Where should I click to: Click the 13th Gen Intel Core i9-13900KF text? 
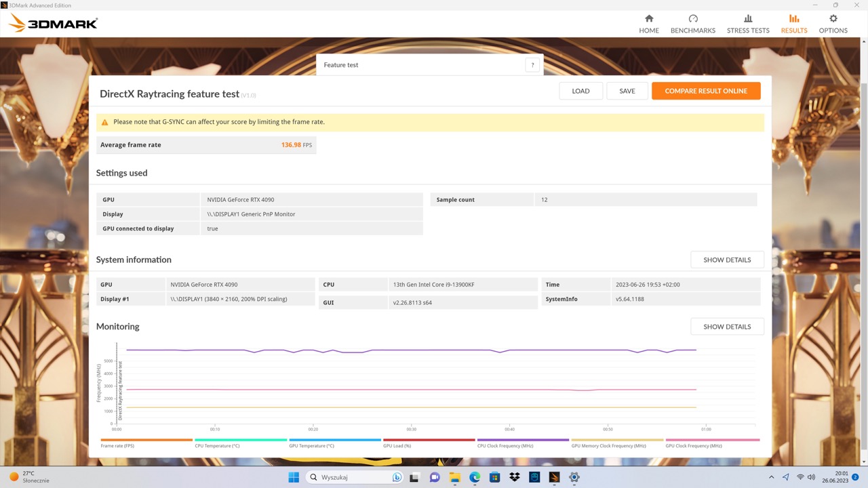[x=435, y=285]
